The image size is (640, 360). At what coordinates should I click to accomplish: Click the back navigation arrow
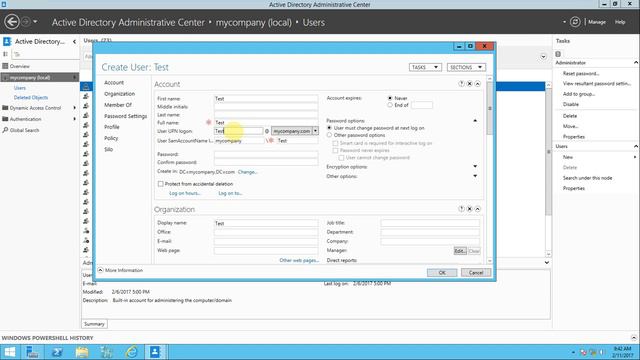click(x=12, y=22)
